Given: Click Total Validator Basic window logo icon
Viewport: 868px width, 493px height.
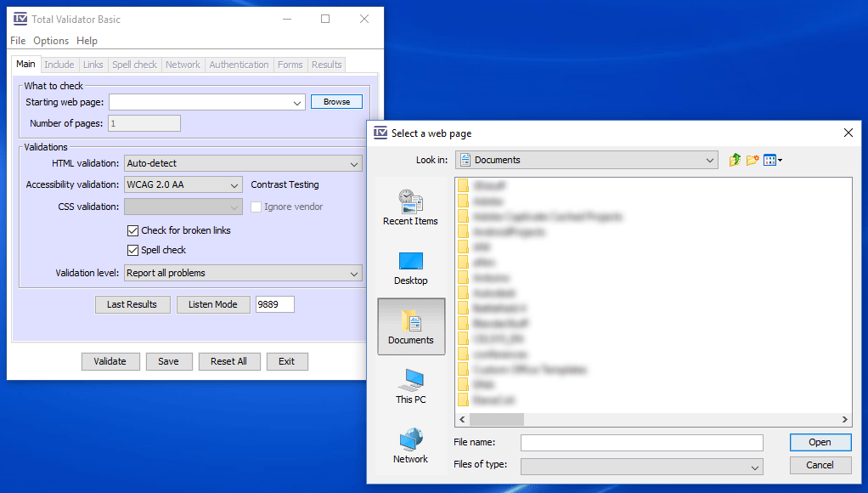Looking at the screenshot, I should coord(20,19).
